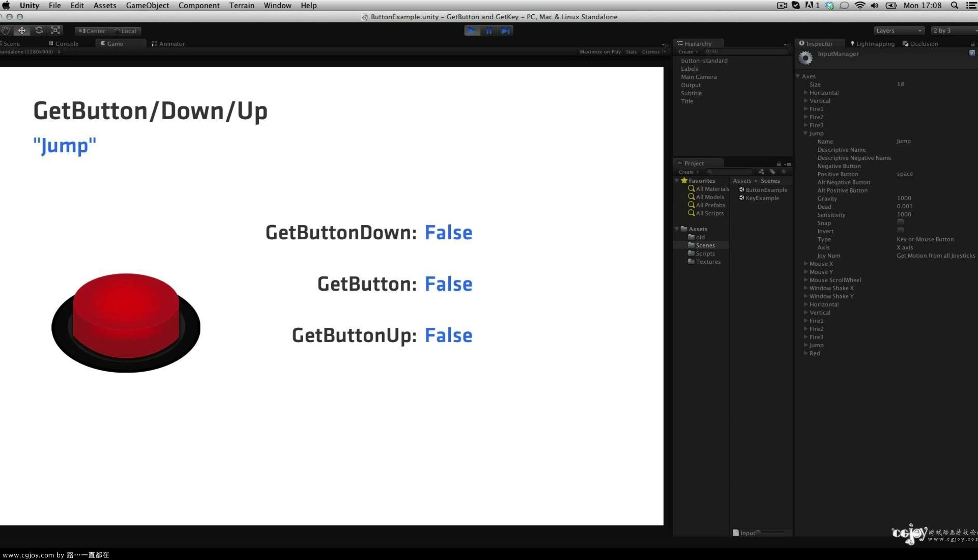Toggle the Stats button in Game view
Image resolution: width=978 pixels, height=560 pixels.
click(631, 52)
